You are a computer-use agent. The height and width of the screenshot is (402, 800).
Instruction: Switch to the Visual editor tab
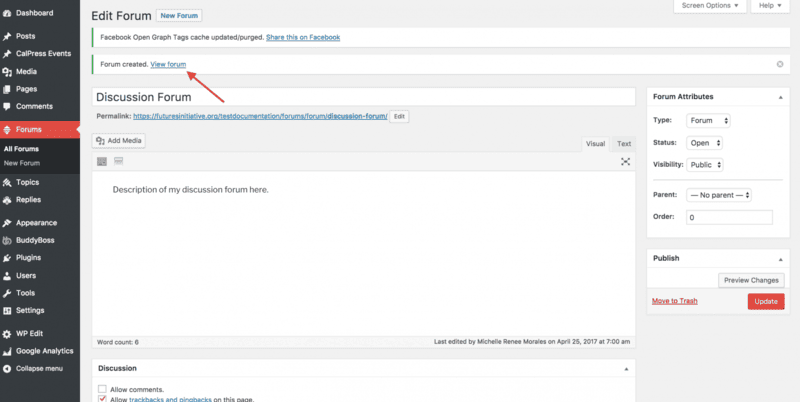[595, 144]
